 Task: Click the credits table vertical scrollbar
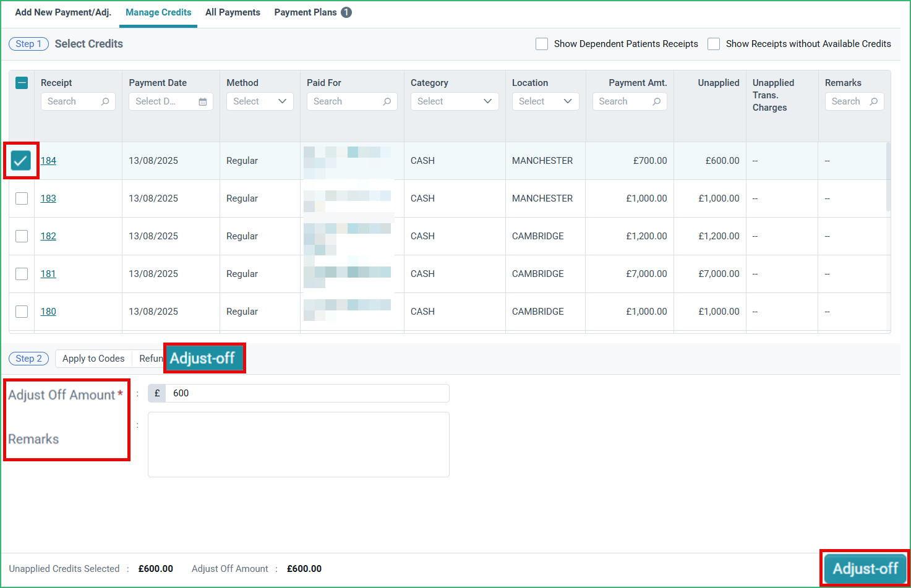click(888, 177)
